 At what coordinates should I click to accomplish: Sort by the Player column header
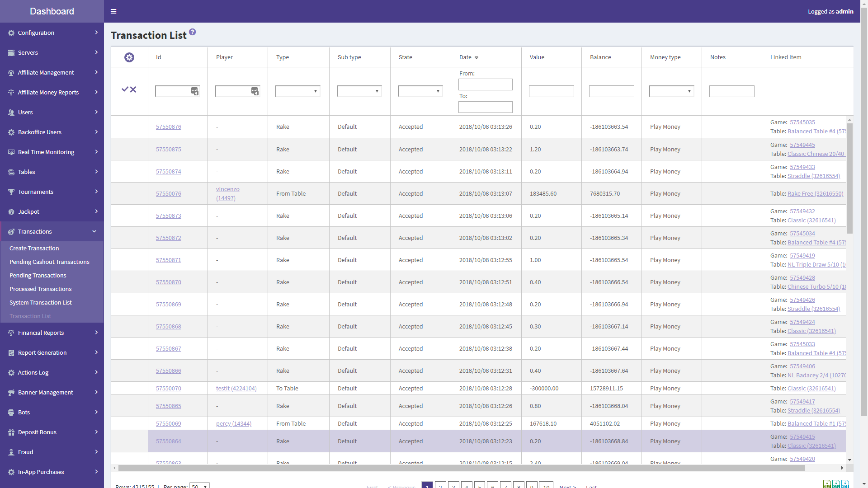224,57
